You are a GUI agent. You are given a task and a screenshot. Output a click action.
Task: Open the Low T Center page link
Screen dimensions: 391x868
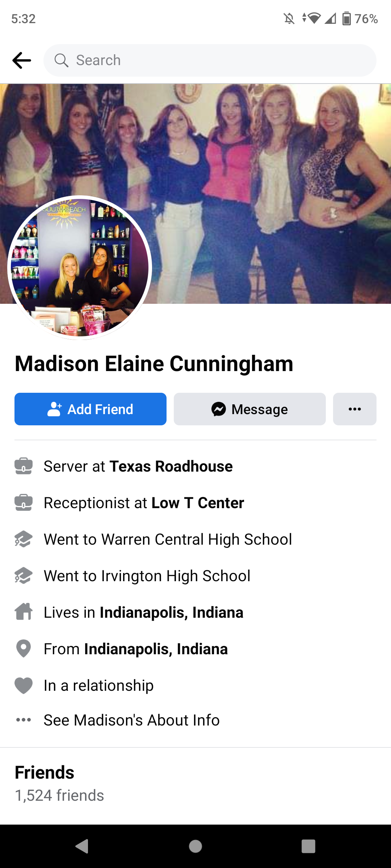[198, 503]
